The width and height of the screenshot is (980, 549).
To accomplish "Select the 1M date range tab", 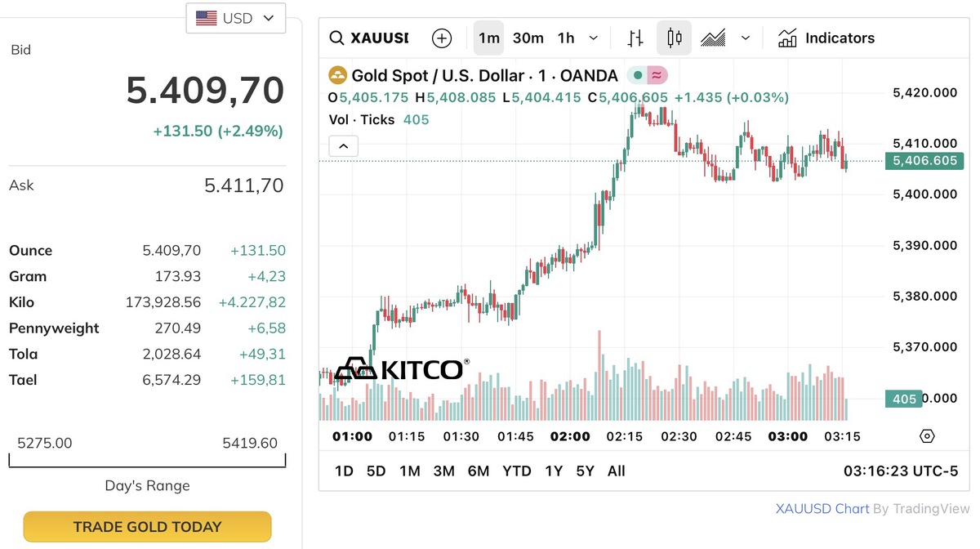I will (409, 471).
